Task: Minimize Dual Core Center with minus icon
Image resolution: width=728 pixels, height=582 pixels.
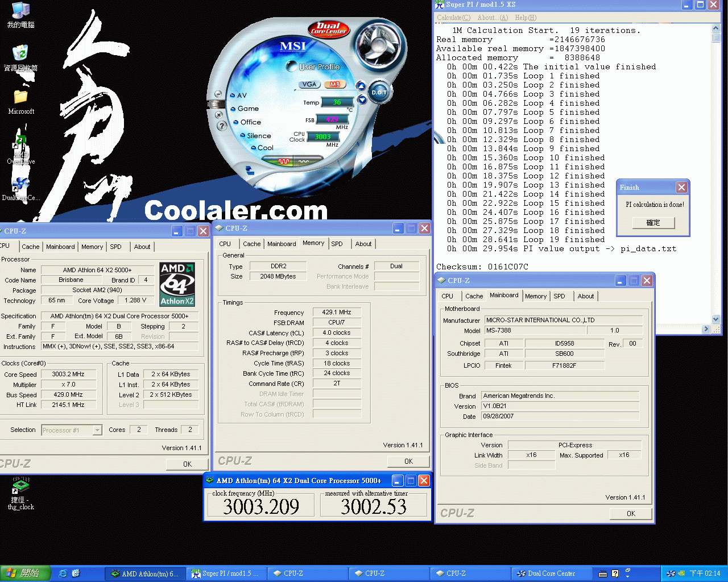Action: coord(218,94)
